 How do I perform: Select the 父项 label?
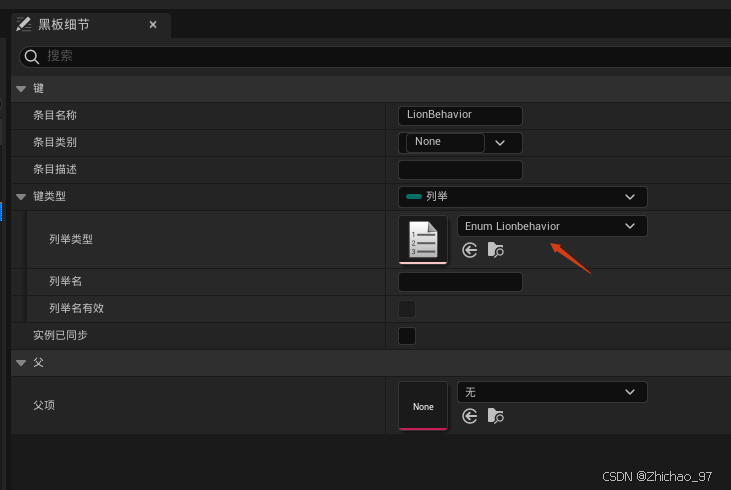coord(44,405)
